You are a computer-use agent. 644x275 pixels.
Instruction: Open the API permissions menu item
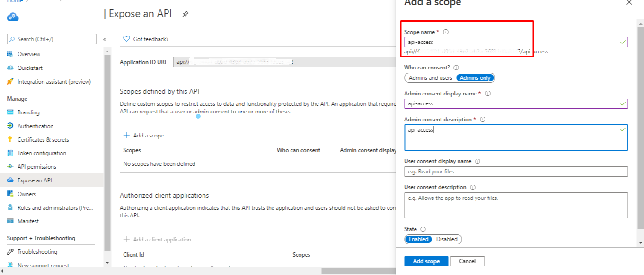[x=36, y=167]
